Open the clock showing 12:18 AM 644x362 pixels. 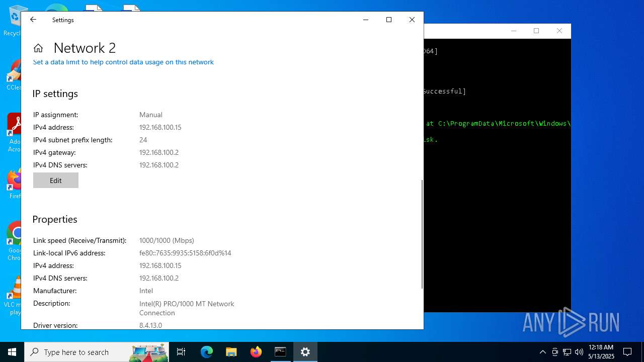pyautogui.click(x=601, y=352)
